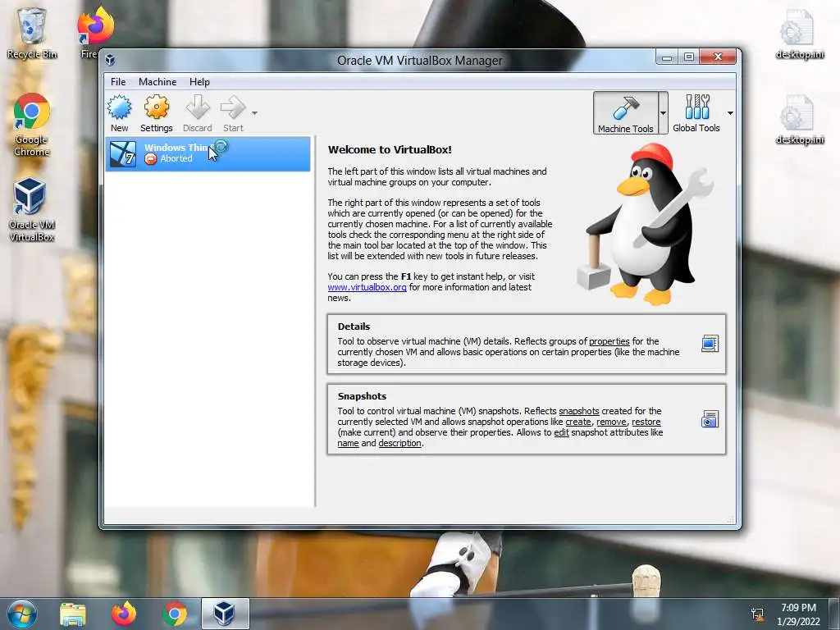The height and width of the screenshot is (630, 840).
Task: Launch Chrome from the taskbar
Action: [174, 614]
